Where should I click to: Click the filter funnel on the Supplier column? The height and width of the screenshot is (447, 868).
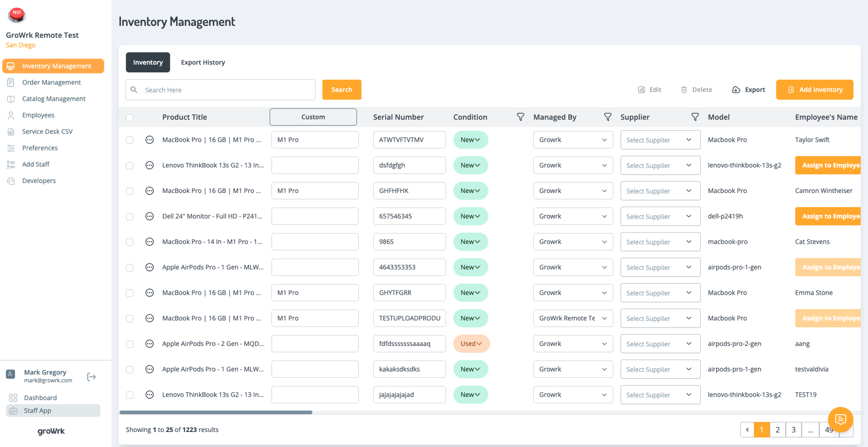click(x=695, y=117)
